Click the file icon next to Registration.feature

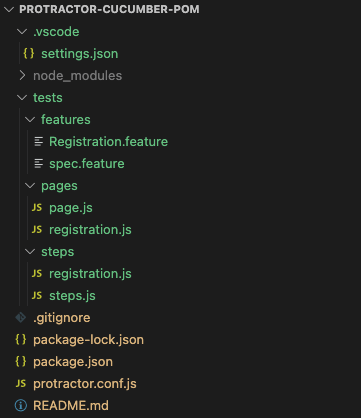39,142
